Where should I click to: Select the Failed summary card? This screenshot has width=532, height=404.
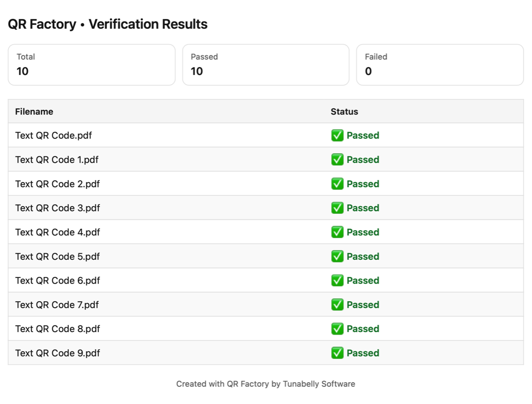pos(440,65)
